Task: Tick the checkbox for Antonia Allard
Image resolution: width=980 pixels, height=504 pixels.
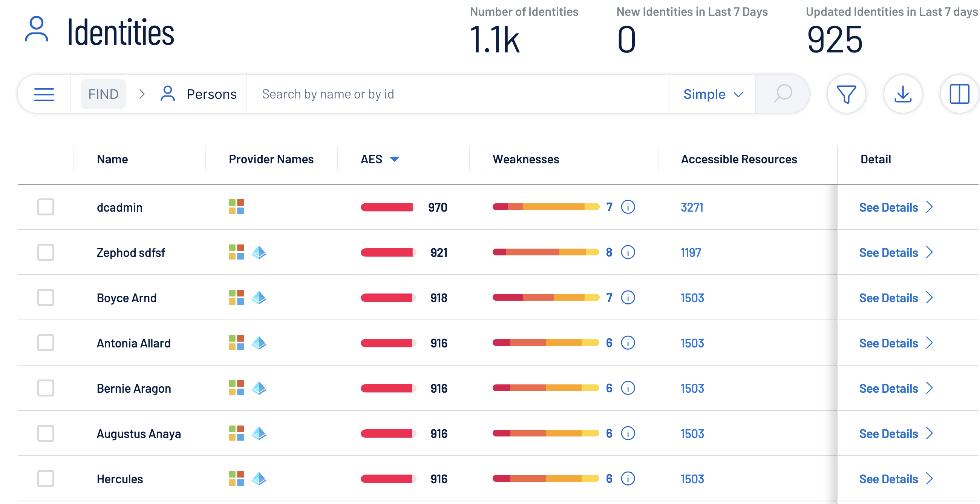Action: [x=46, y=343]
